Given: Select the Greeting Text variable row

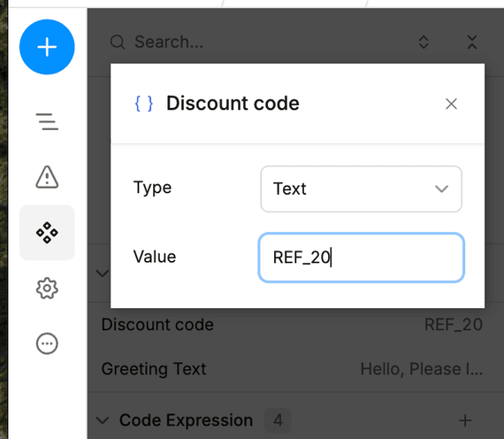Looking at the screenshot, I should [x=292, y=369].
